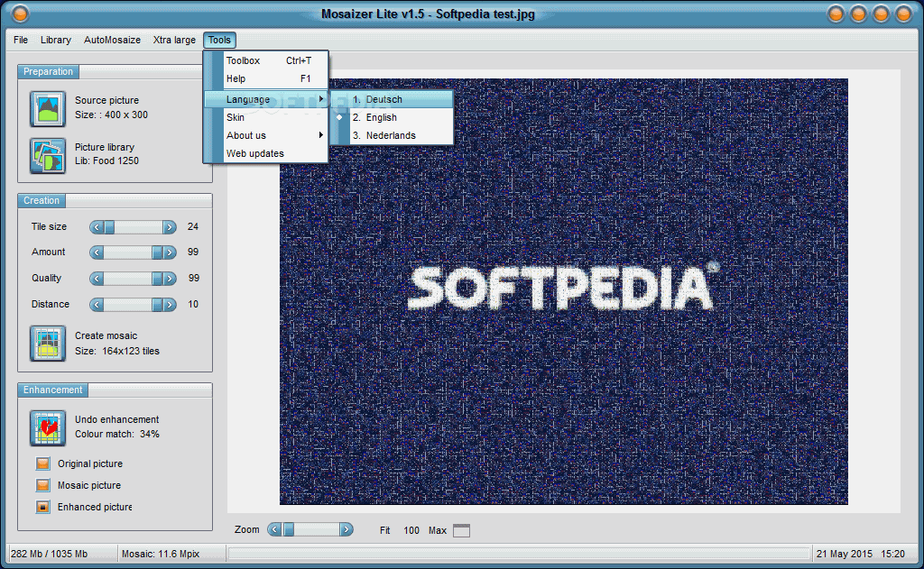Screen dimensions: 924x569
Task: Expand the About us submenu
Action: tap(266, 135)
